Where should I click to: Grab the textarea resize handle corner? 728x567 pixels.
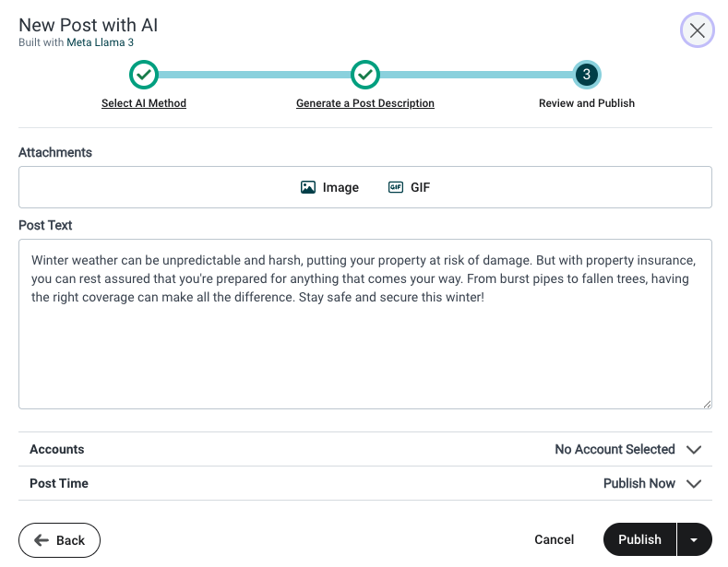707,404
